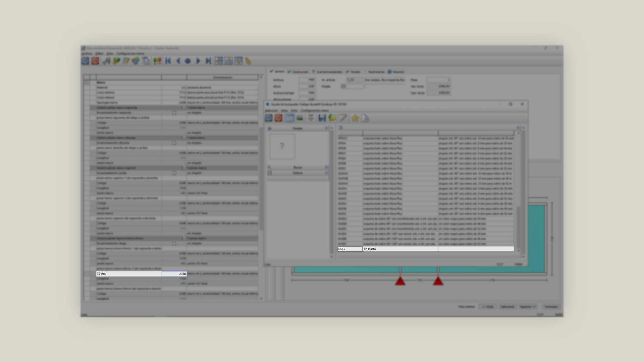Image resolution: width=644 pixels, height=362 pixels.
Task: Select the 'sin marco' row description
Action: click(x=400, y=249)
